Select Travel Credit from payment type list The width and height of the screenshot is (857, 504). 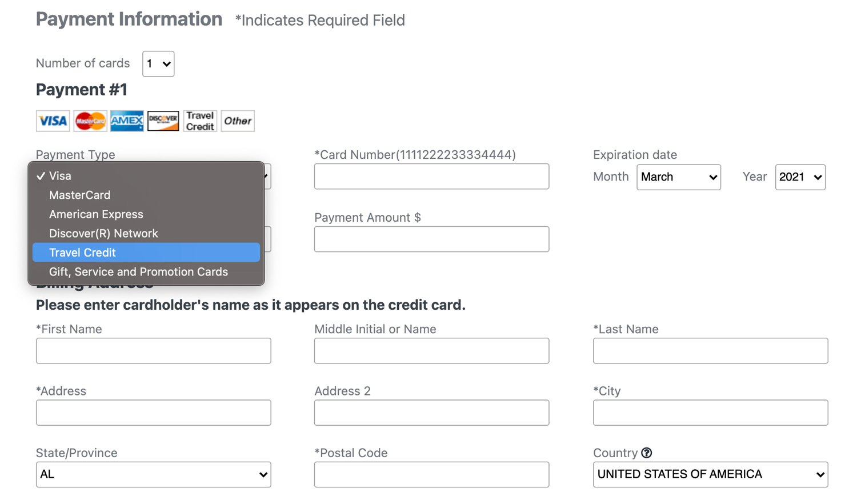82,253
